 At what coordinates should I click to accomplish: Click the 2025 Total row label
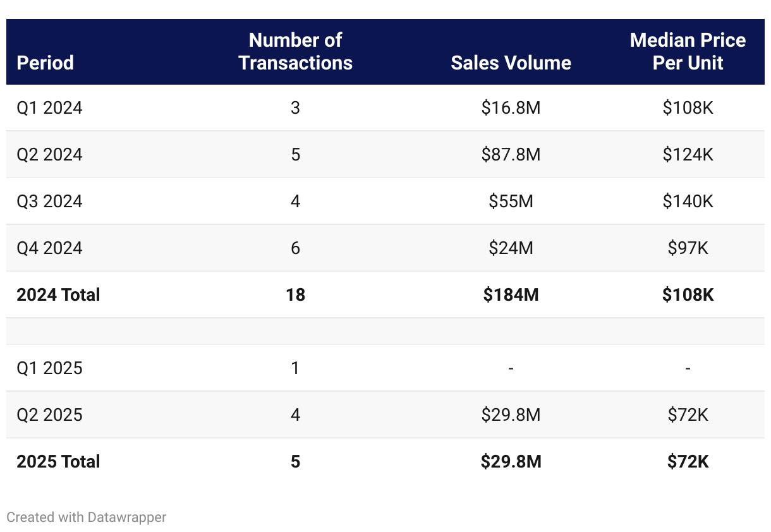click(x=58, y=461)
